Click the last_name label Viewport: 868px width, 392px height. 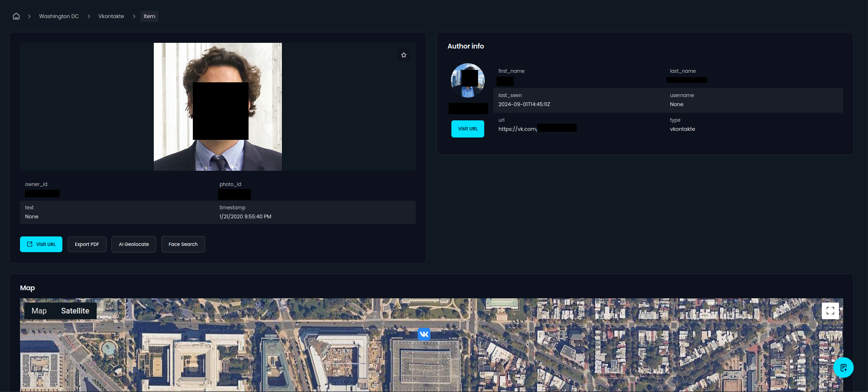point(683,71)
